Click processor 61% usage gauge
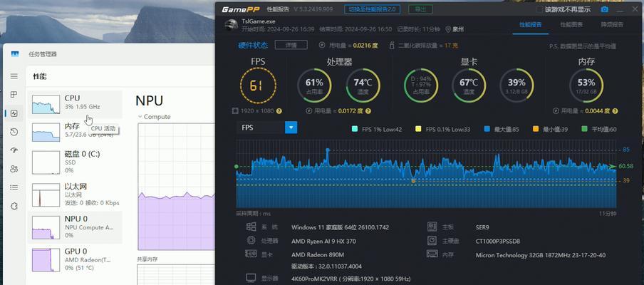Image resolution: width=644 pixels, height=285 pixels. click(x=314, y=85)
